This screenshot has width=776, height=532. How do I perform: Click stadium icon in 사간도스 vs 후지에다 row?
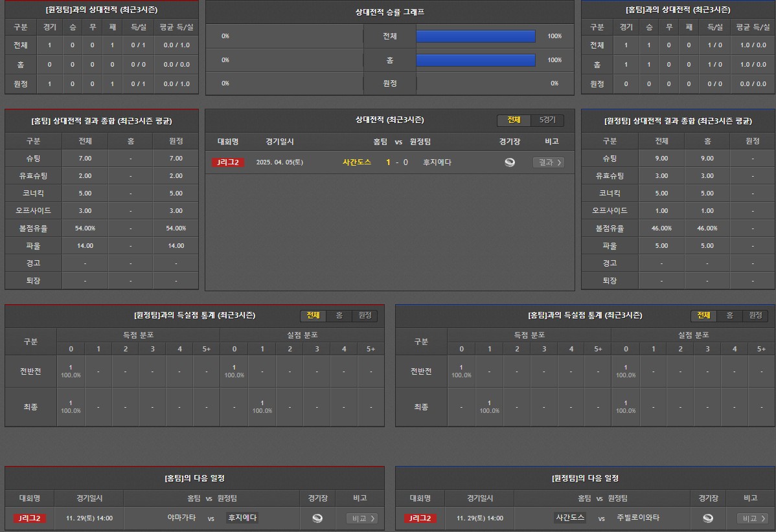510,162
